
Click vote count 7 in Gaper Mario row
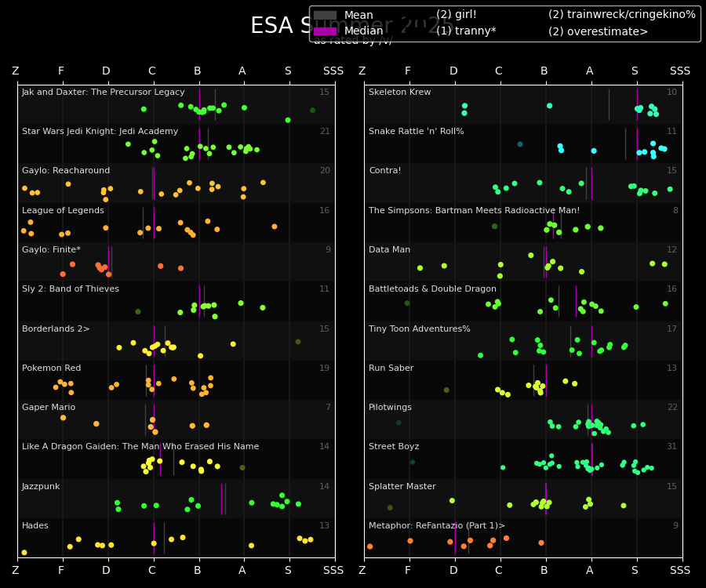click(328, 407)
